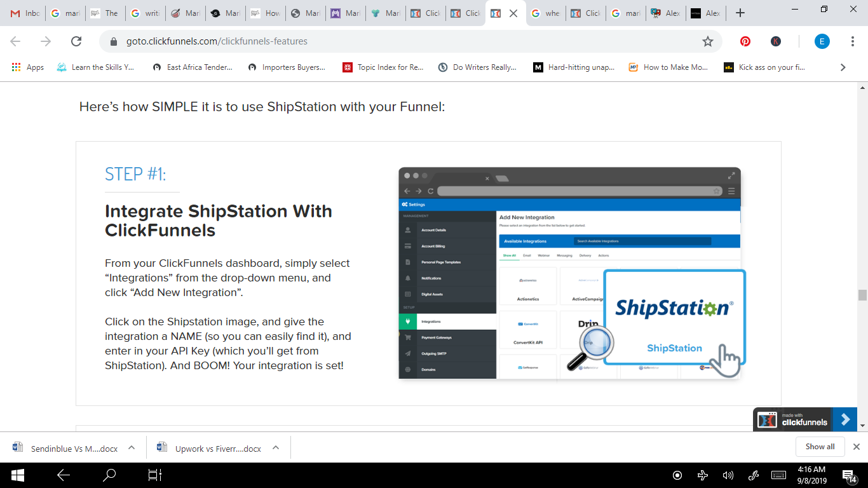The height and width of the screenshot is (488, 868).
Task: Click the page vertical scrollbar thumb
Action: pyautogui.click(x=862, y=295)
